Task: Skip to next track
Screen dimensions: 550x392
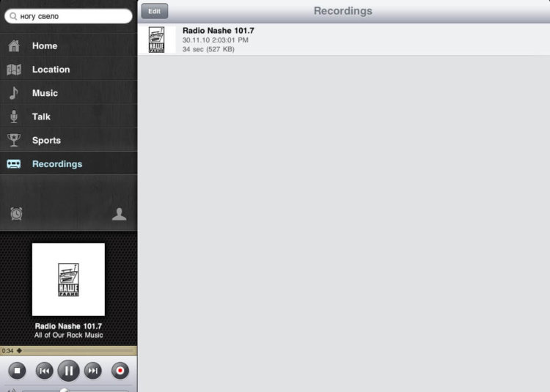Action: coord(93,371)
